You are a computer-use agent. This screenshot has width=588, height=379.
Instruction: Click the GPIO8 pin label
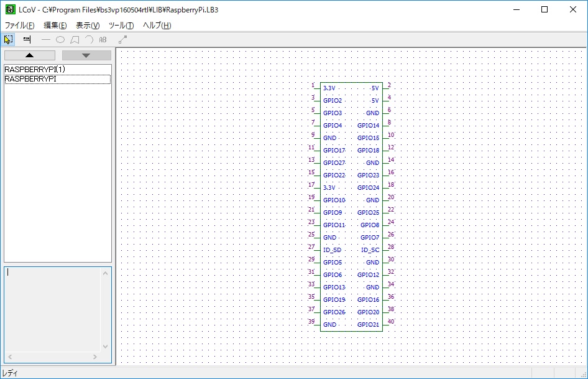coord(370,225)
